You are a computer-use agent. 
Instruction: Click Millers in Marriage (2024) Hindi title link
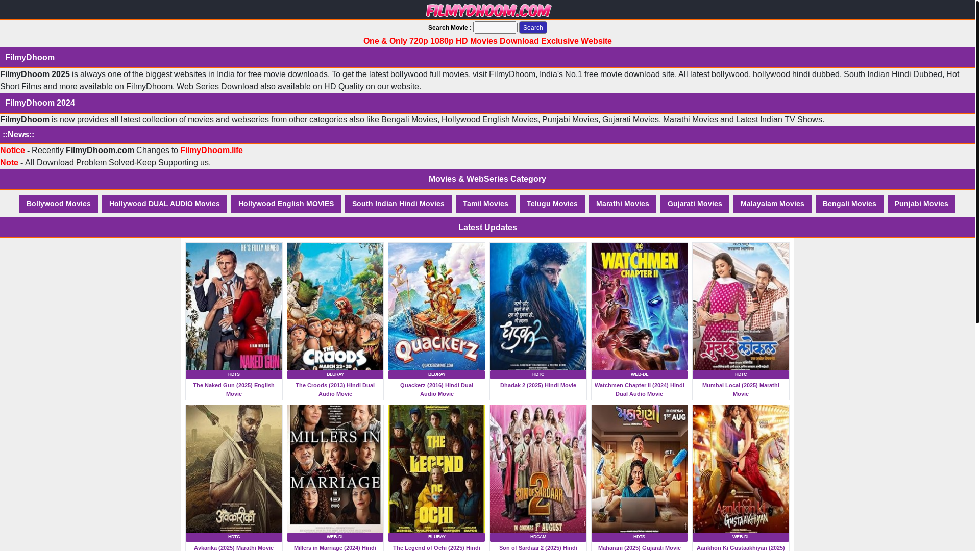point(335,547)
